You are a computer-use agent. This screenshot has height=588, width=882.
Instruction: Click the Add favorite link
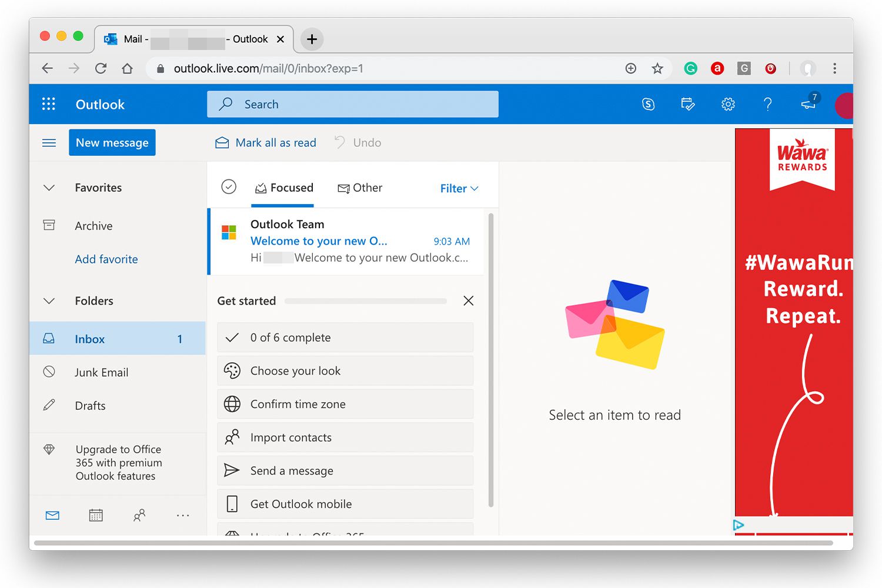point(106,259)
